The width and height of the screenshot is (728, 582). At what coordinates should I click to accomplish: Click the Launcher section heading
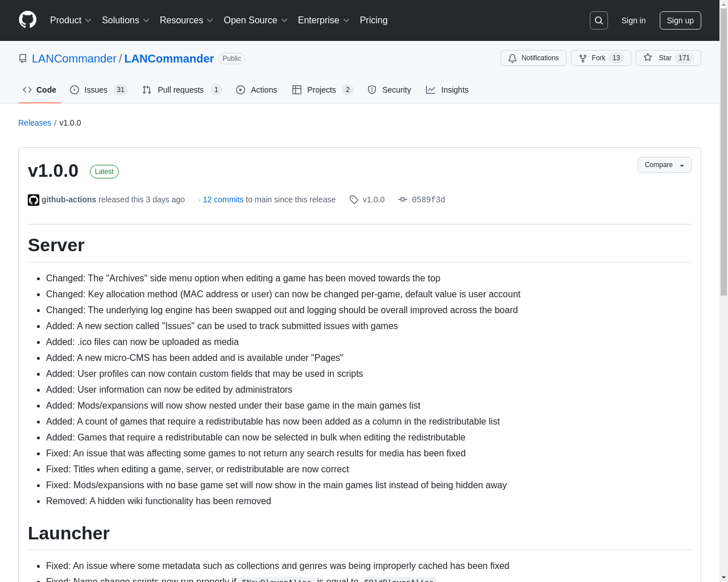[x=69, y=533]
